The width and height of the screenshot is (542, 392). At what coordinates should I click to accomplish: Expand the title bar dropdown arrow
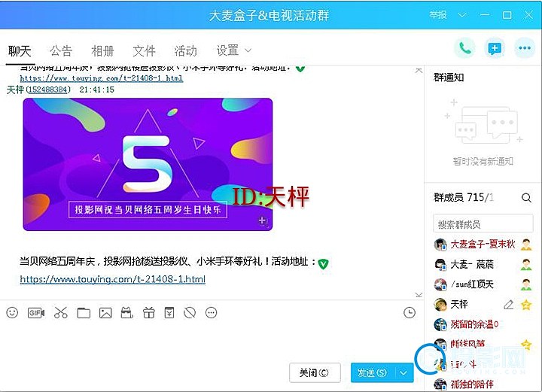(x=462, y=15)
